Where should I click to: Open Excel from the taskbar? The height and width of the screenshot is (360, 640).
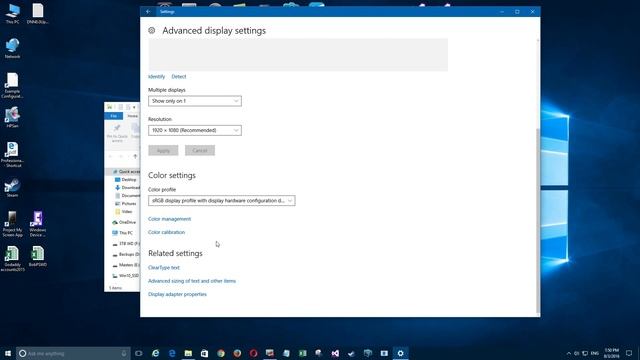[302, 353]
